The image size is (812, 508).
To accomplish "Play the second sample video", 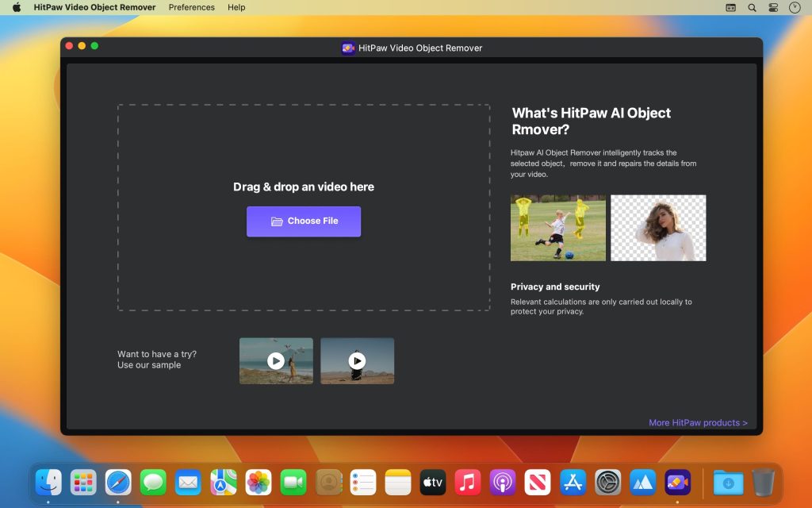I will [x=357, y=360].
